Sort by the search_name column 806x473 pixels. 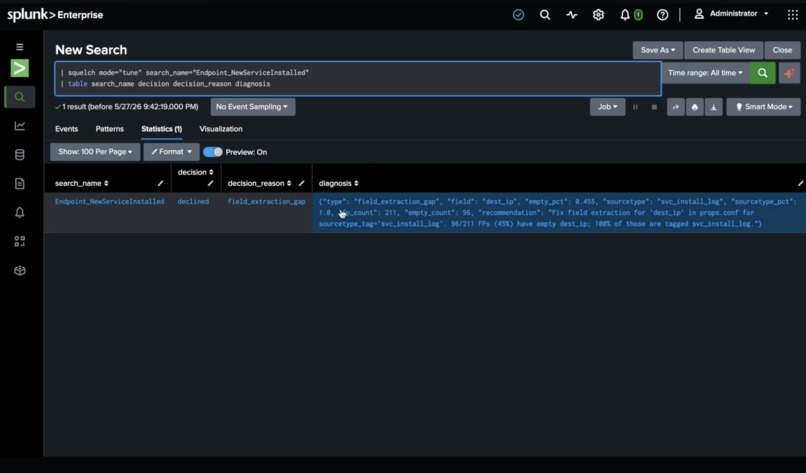pos(82,184)
